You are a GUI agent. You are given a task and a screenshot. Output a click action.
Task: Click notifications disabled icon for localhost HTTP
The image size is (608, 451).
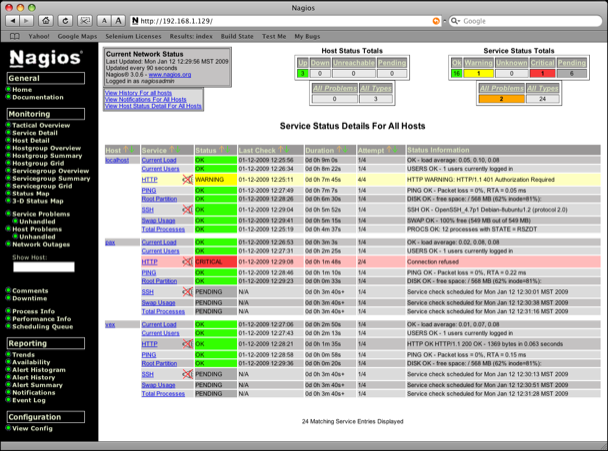pyautogui.click(x=187, y=180)
